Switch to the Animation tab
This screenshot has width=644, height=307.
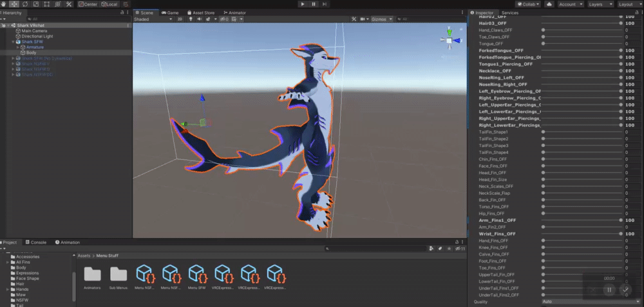point(68,243)
